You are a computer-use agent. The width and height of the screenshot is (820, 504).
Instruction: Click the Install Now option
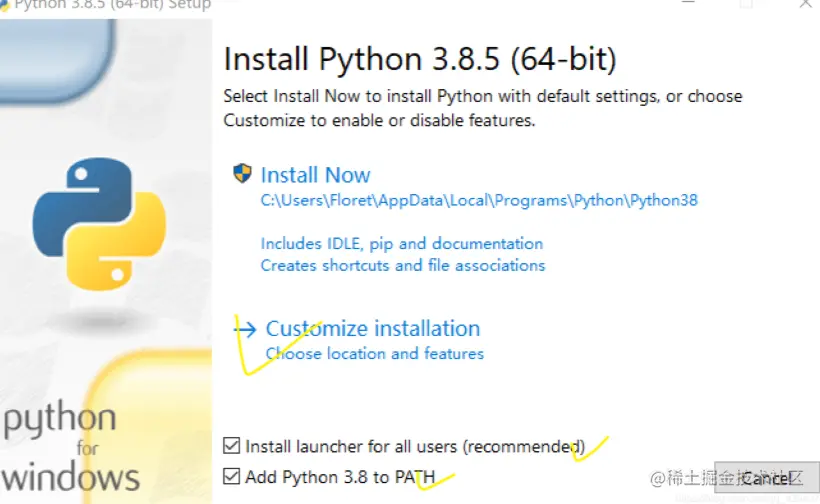[315, 175]
